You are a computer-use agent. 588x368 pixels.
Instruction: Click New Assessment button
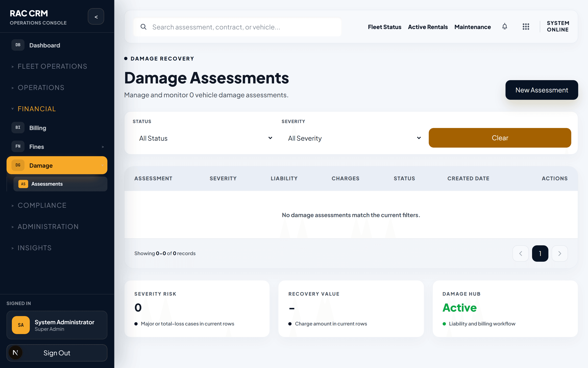542,90
